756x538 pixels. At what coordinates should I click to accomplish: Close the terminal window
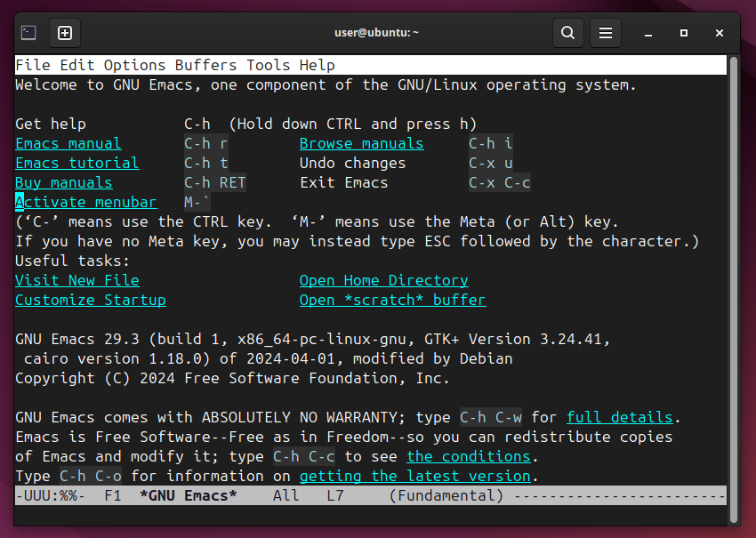point(720,33)
